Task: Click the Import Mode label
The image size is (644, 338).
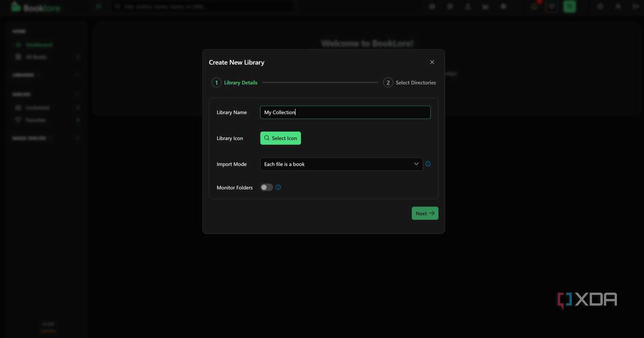Action: [x=231, y=164]
